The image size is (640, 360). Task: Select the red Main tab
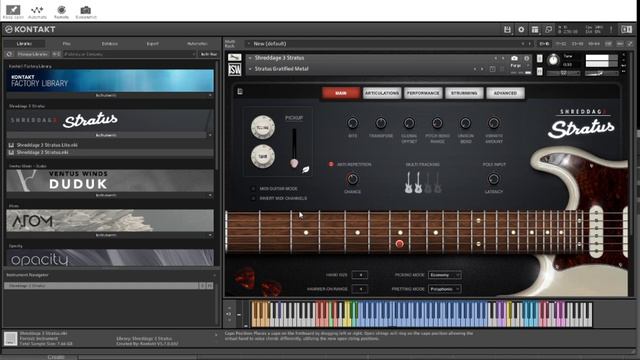pos(341,93)
